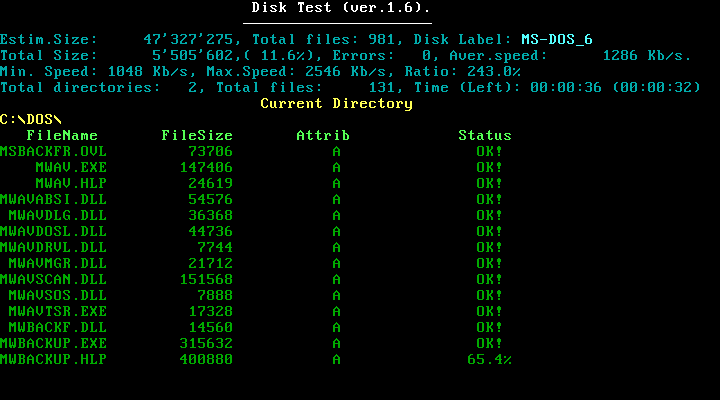Image resolution: width=720 pixels, height=400 pixels.
Task: Click the 65.4% progress status value
Action: pyautogui.click(x=489, y=359)
